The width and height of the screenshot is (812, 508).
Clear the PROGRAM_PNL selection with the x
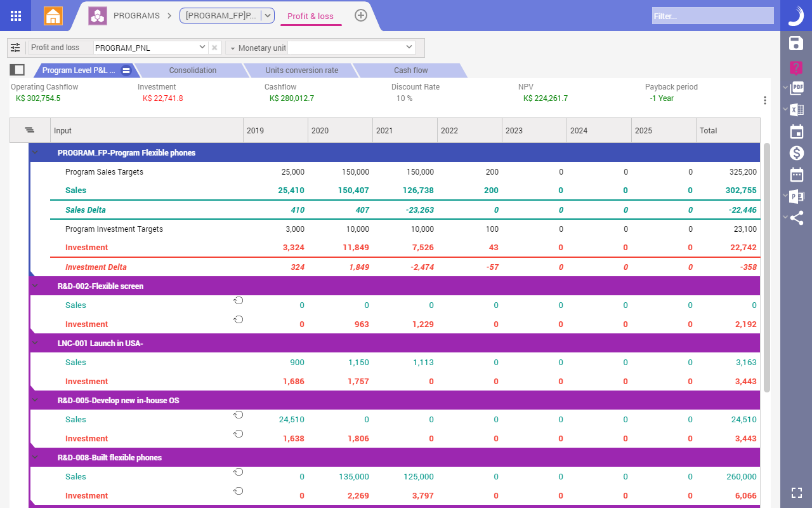point(214,47)
